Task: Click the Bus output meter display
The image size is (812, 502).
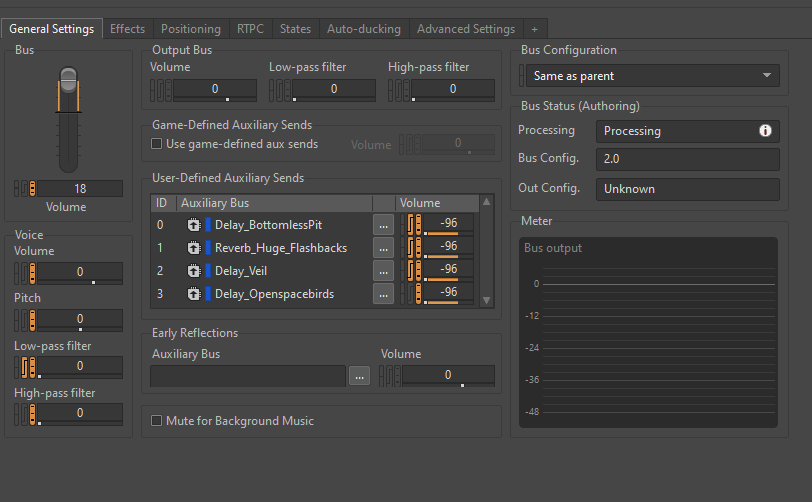Action: [x=648, y=332]
